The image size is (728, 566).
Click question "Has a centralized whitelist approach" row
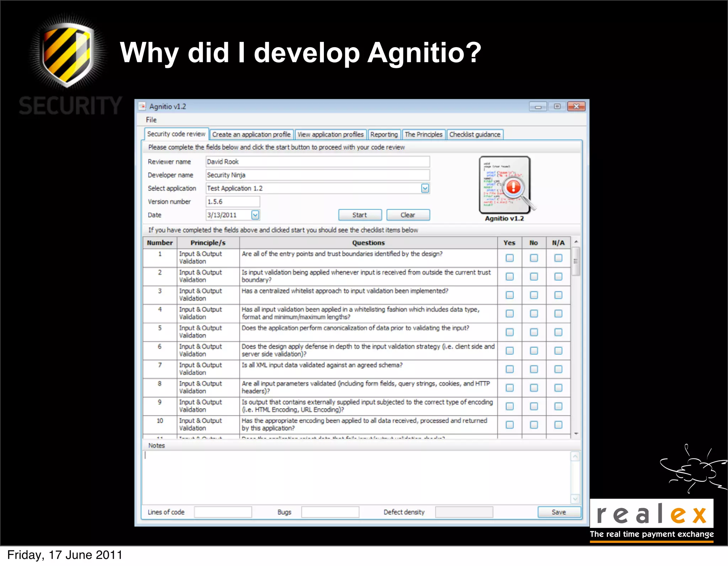click(357, 295)
